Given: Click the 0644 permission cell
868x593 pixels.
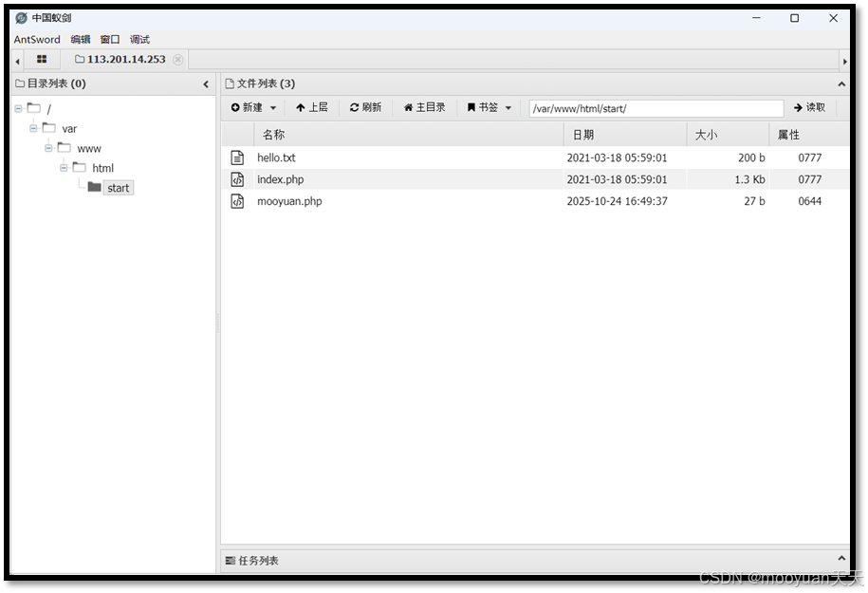Looking at the screenshot, I should pyautogui.click(x=809, y=201).
